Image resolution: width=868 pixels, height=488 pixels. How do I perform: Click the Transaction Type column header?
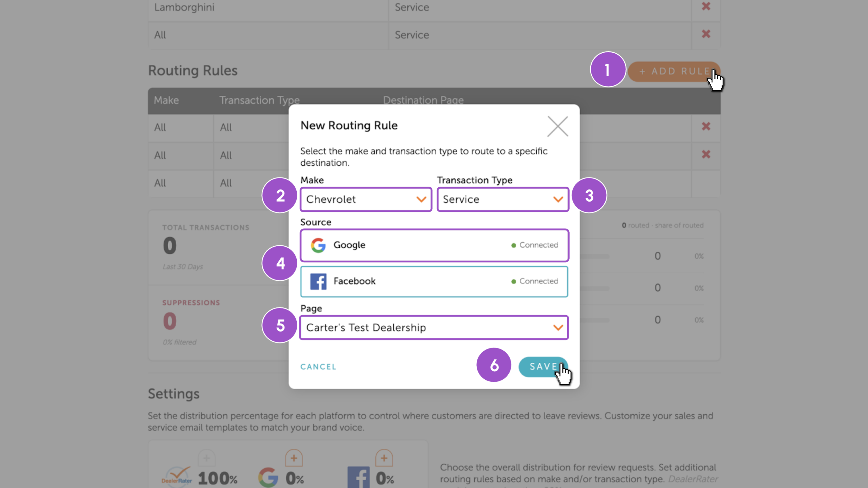(259, 100)
